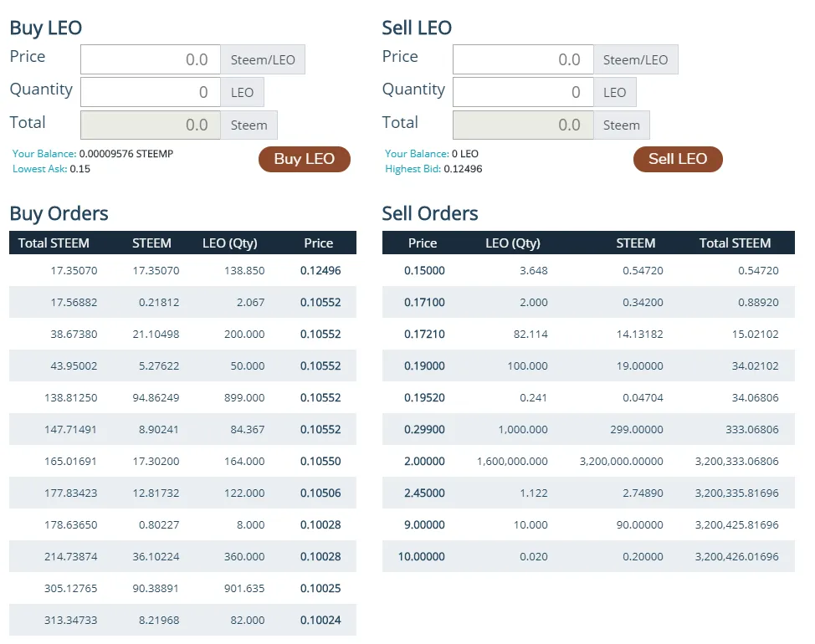Click the LEO (Qty) header in Sell Orders
This screenshot has height=644, width=815.
(513, 243)
